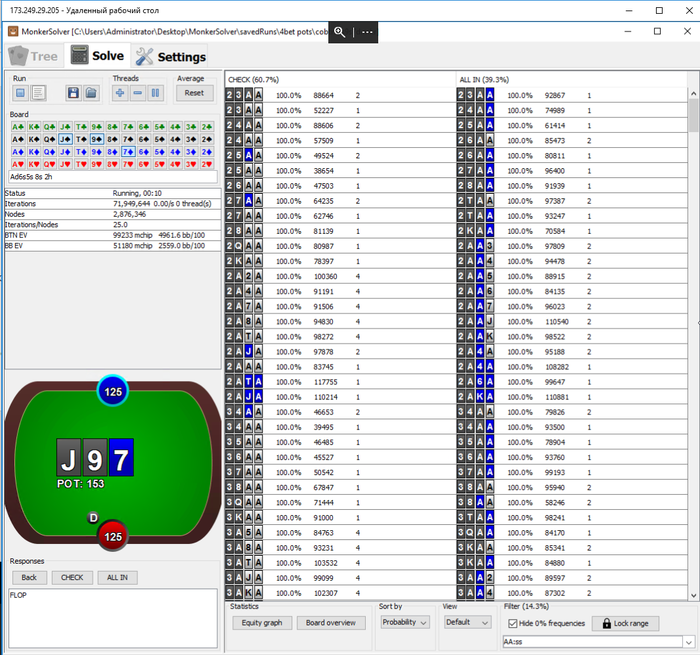700x655 pixels.
Task: Select the ALL IN row with EV 110881
Action: pos(572,397)
